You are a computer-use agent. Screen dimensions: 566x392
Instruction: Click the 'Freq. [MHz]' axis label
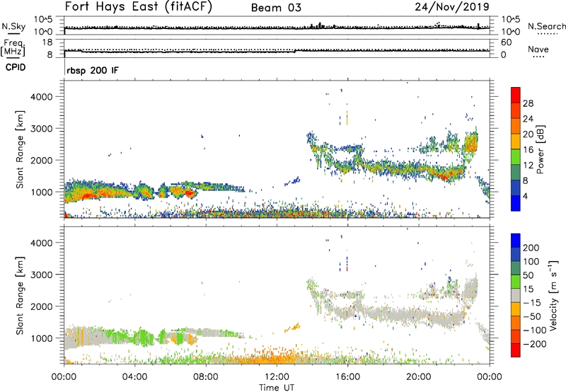pyautogui.click(x=13, y=47)
